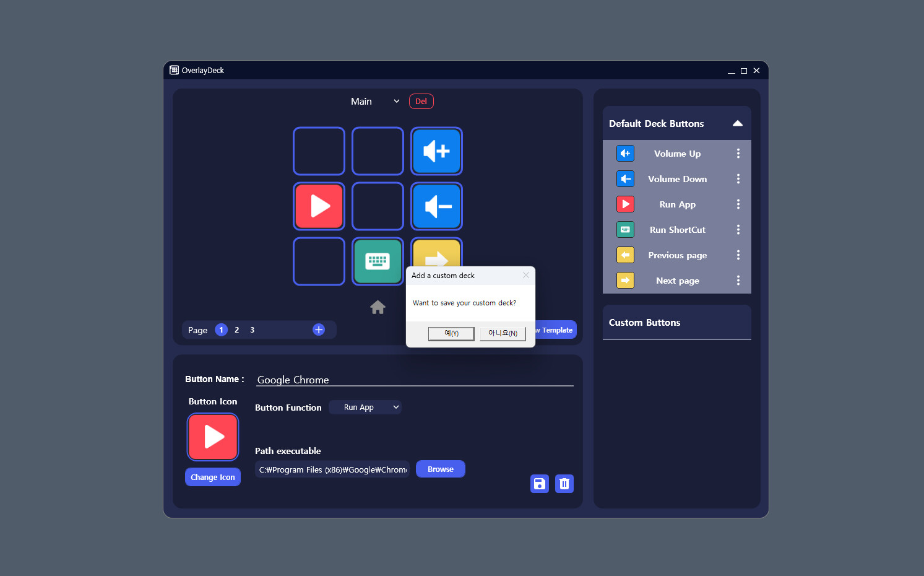Close the Add a custom deck dialog
Screen dimensions: 924x576
coord(526,275)
